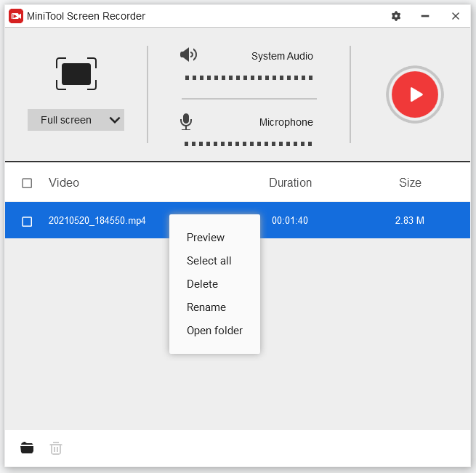The width and height of the screenshot is (476, 473).
Task: Adjust the System Audio volume bar
Action: point(249,78)
